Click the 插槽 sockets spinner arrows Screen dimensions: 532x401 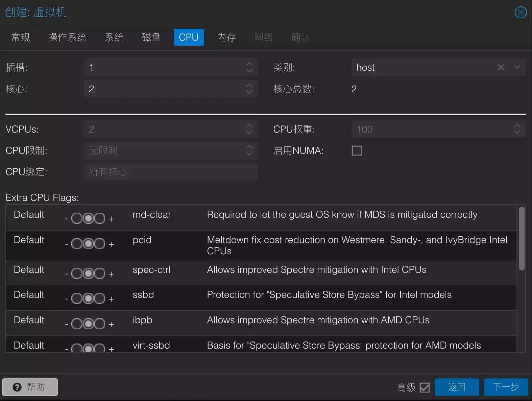click(x=249, y=67)
